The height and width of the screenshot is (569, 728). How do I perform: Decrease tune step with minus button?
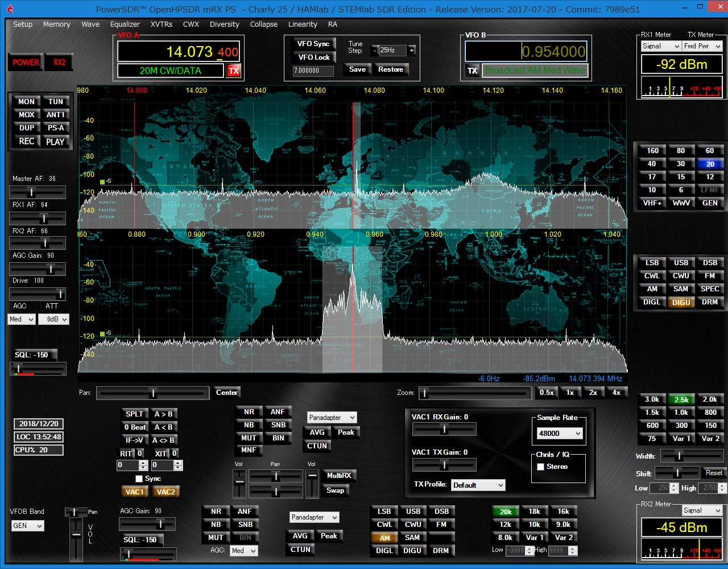[x=375, y=50]
